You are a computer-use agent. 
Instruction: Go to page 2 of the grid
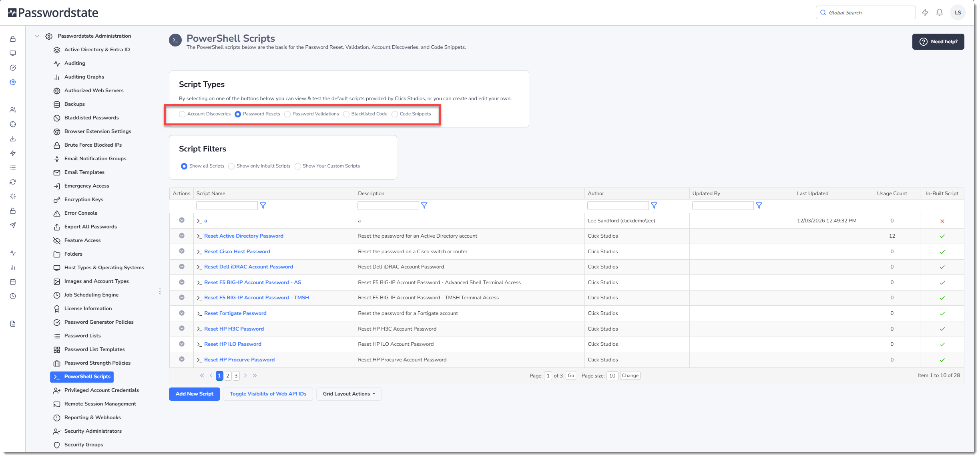click(x=228, y=375)
